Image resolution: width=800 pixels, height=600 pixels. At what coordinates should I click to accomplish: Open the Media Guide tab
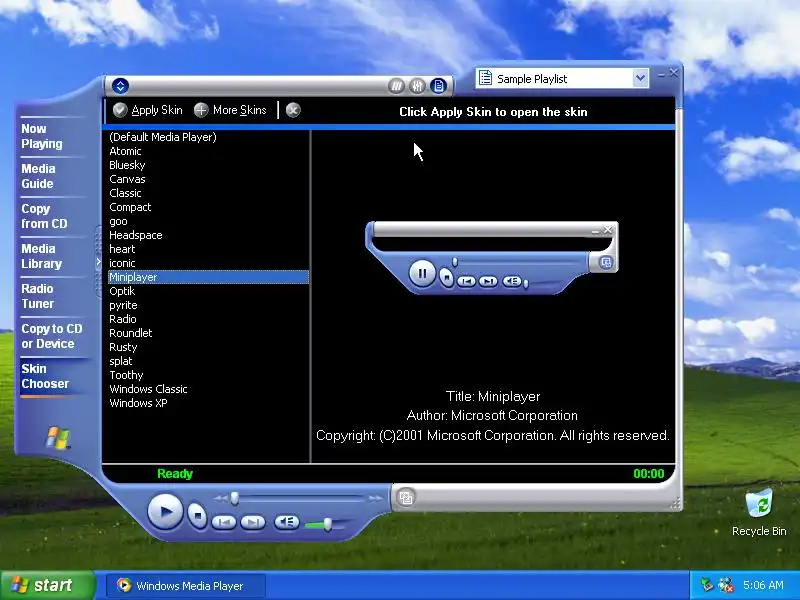[x=38, y=176]
